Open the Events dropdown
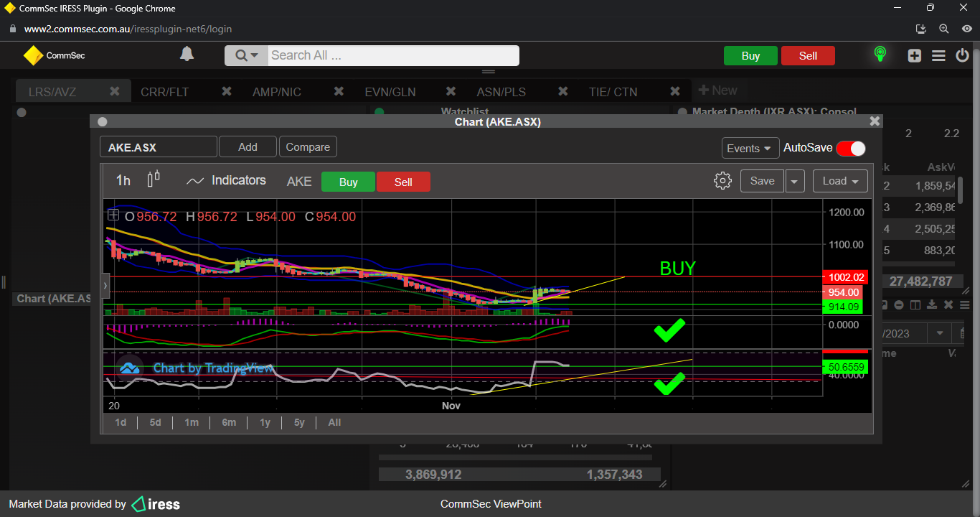 (x=750, y=148)
